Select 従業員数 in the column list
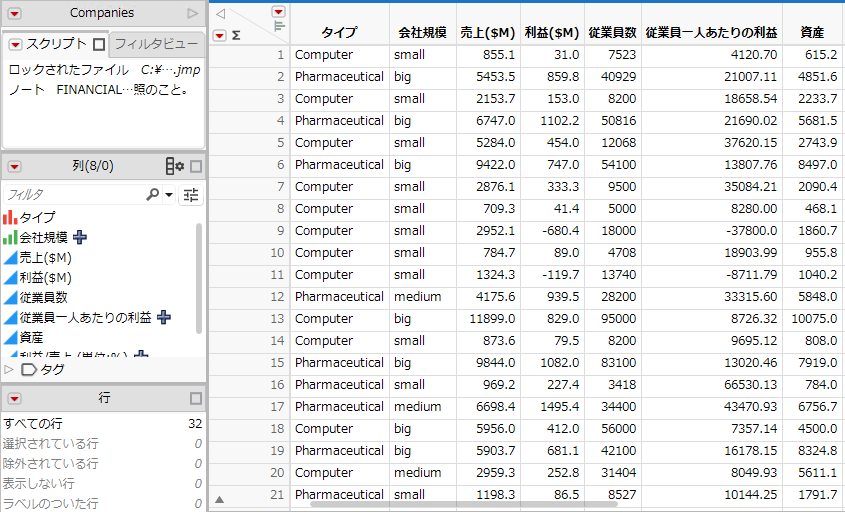The image size is (845, 512). point(44,297)
